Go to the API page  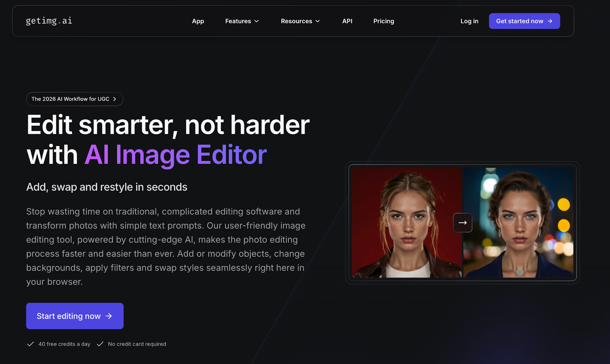pyautogui.click(x=347, y=21)
